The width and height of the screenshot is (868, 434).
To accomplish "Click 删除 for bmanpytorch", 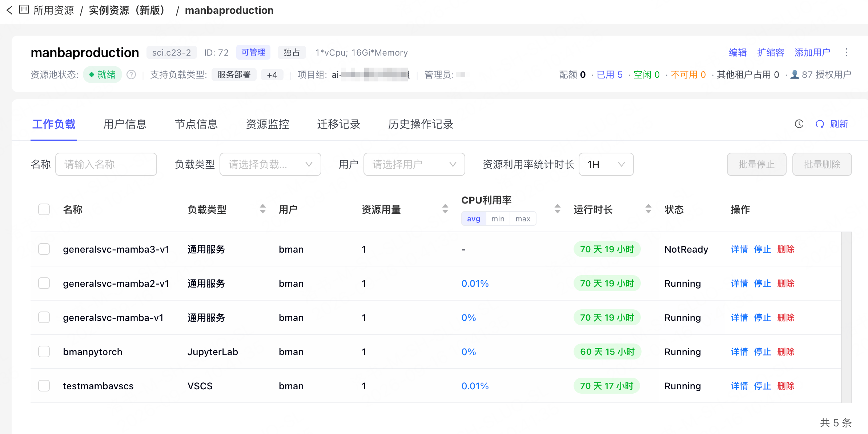I will pyautogui.click(x=786, y=352).
